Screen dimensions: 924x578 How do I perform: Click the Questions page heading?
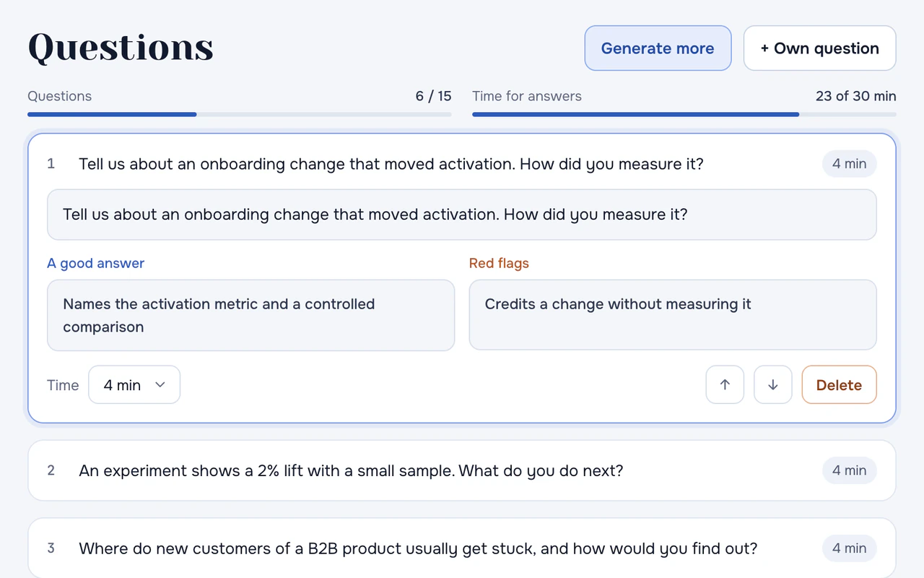click(x=121, y=48)
